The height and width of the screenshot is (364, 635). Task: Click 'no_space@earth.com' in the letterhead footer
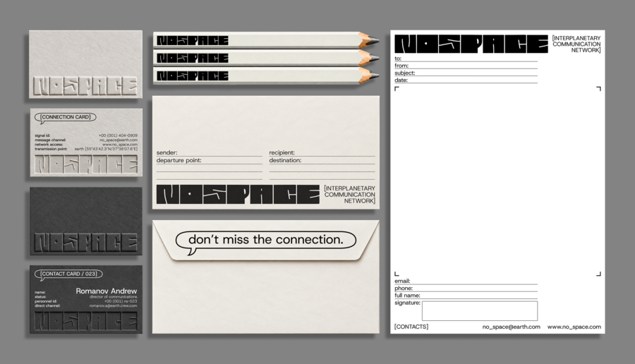tap(511, 327)
